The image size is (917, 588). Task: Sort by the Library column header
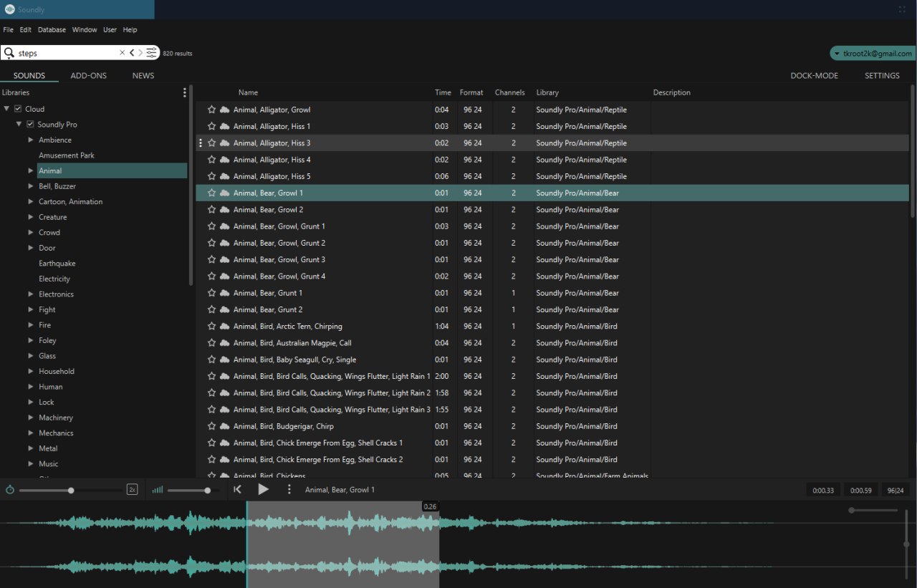click(547, 92)
